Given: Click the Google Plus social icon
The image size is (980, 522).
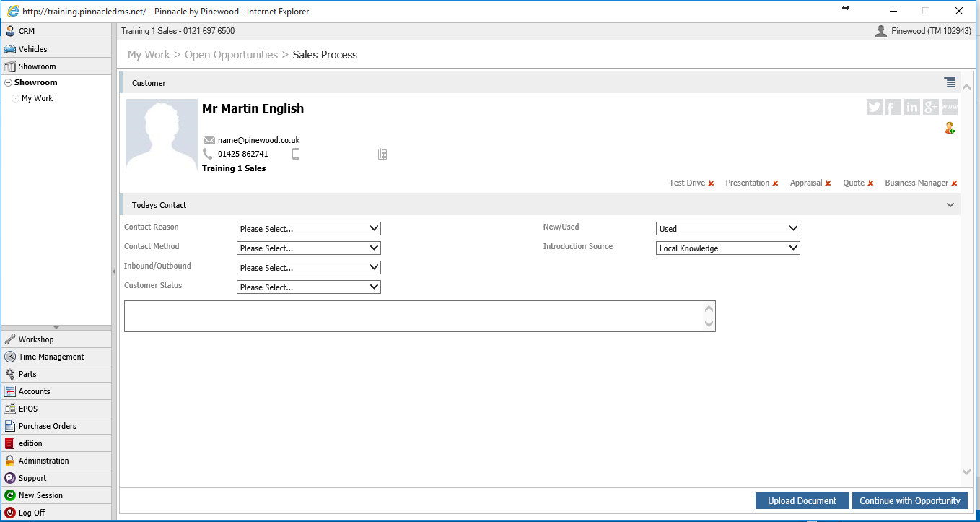Looking at the screenshot, I should click(931, 107).
